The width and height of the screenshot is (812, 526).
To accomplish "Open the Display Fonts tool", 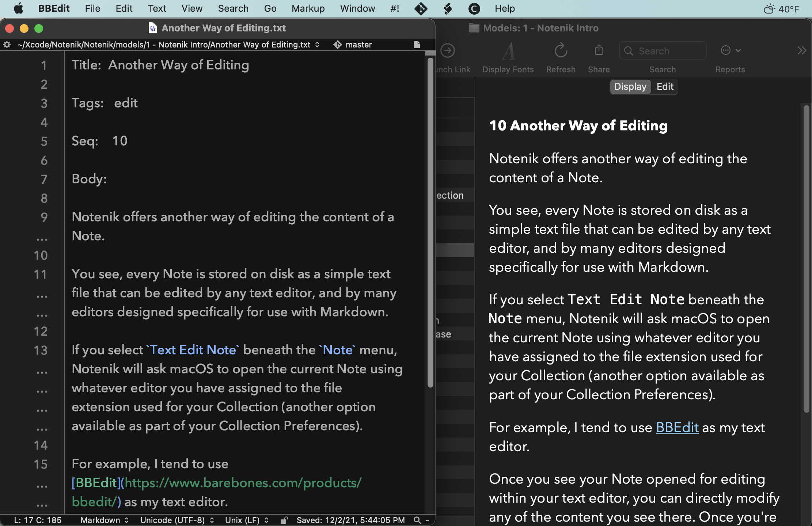I will [508, 51].
